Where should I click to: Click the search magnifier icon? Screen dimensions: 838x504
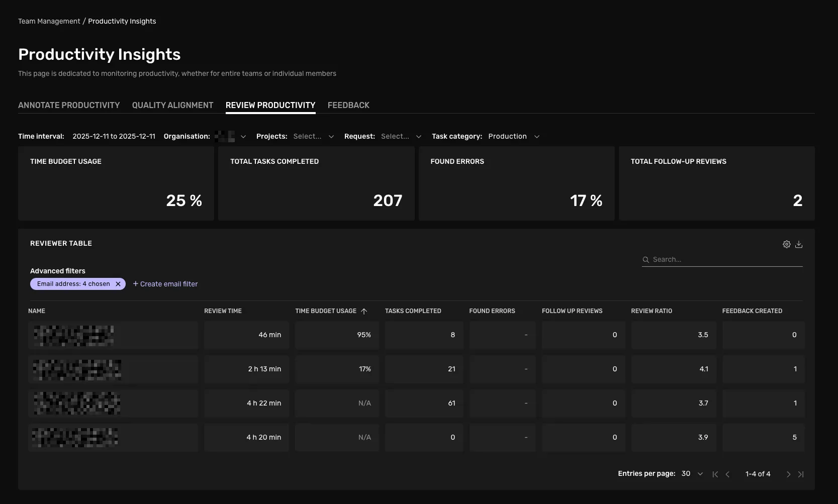pos(646,260)
